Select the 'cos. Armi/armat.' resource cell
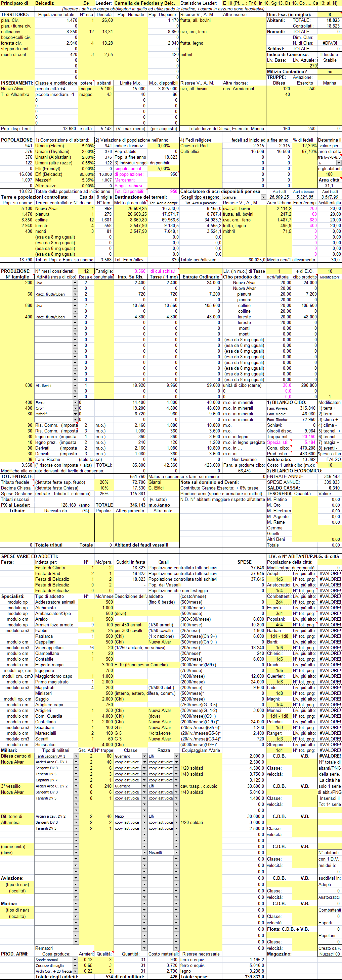This screenshot has height=980, width=342. (x=244, y=89)
